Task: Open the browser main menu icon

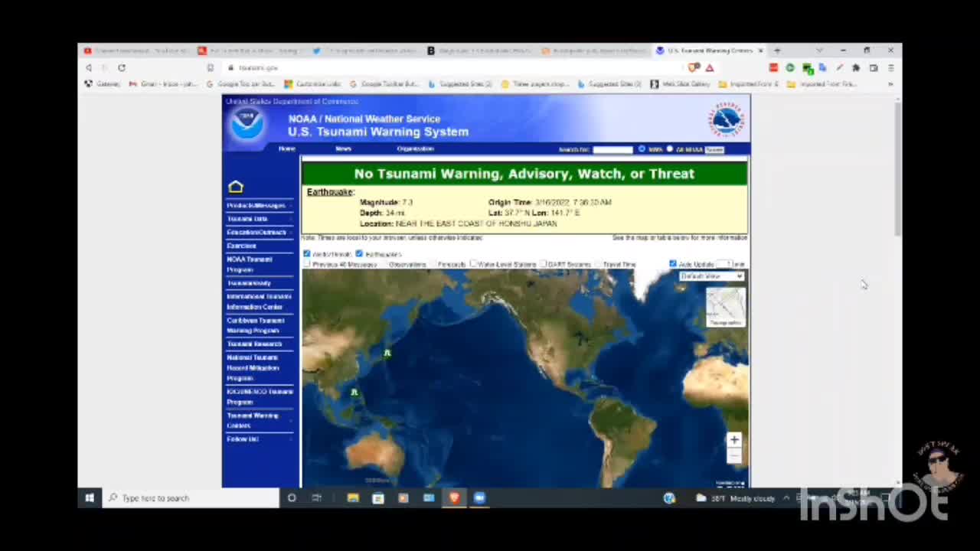Action: pos(890,67)
